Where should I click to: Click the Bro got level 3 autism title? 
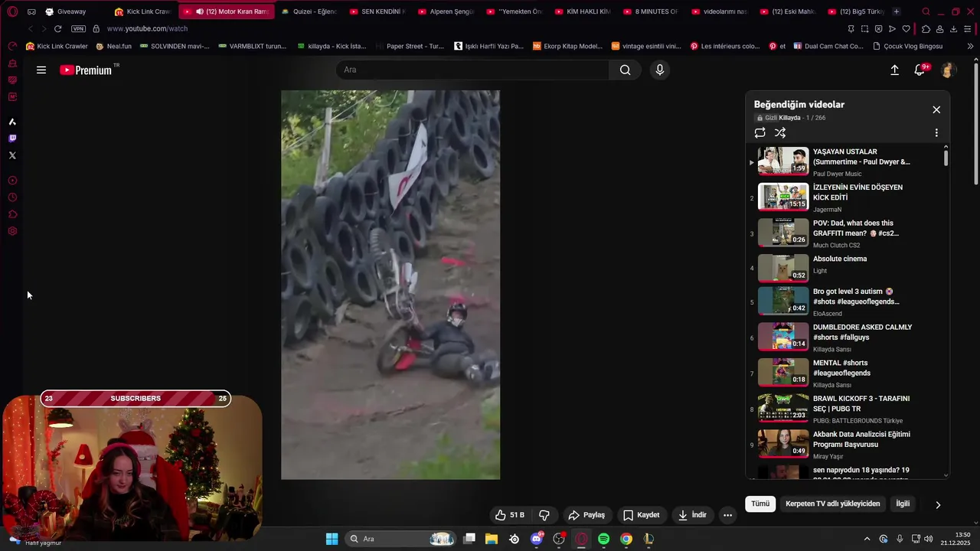pyautogui.click(x=856, y=296)
